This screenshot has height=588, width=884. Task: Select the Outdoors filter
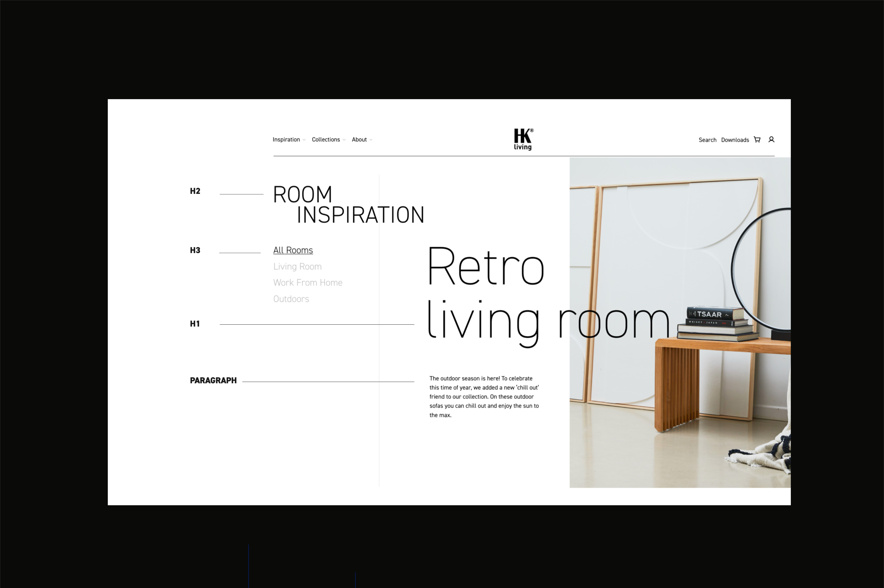[291, 299]
